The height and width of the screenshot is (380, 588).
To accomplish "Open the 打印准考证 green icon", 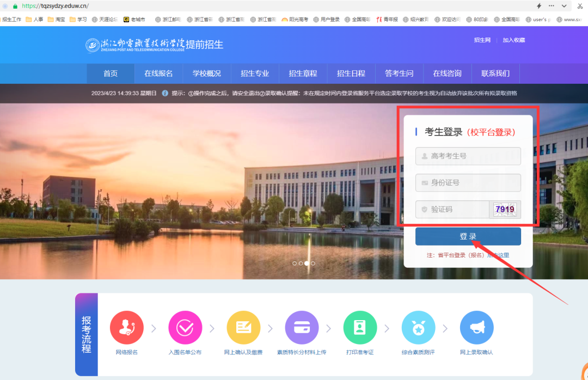I will coord(360,328).
